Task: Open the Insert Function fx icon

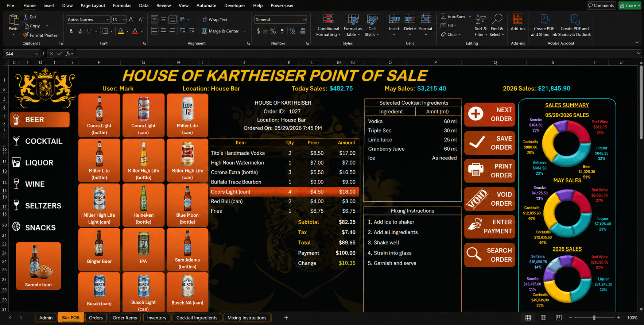Action: click(x=68, y=54)
